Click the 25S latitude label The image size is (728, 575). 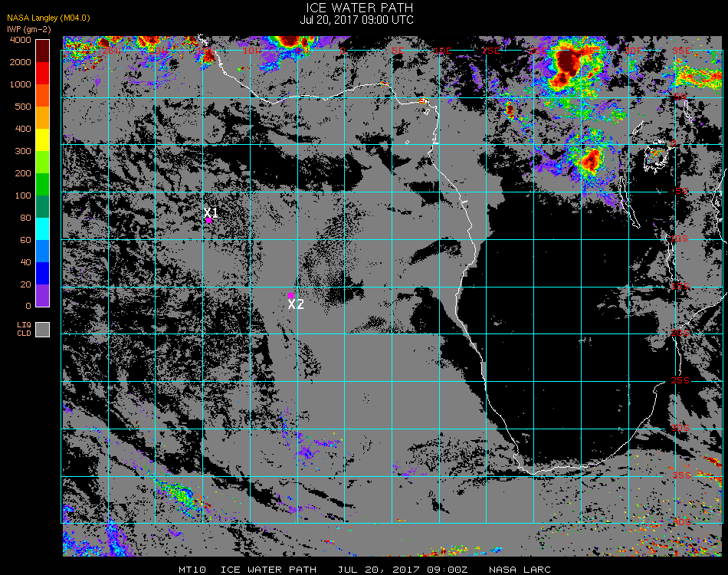(680, 380)
